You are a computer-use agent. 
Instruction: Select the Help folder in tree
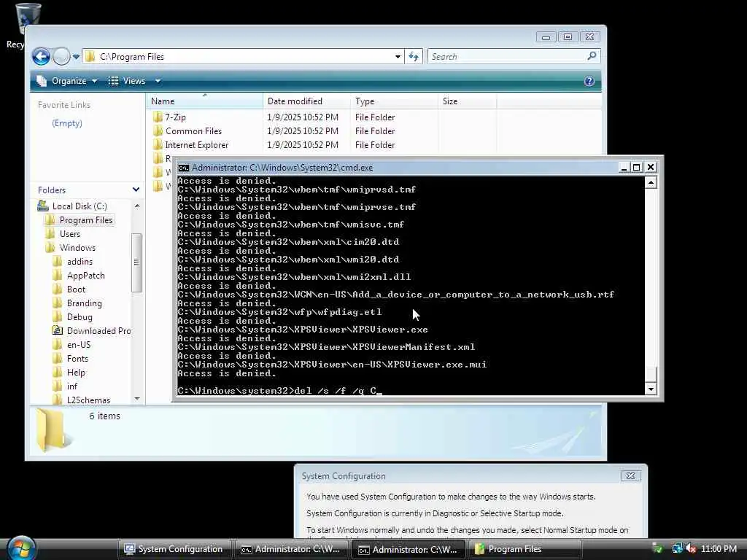pos(76,372)
